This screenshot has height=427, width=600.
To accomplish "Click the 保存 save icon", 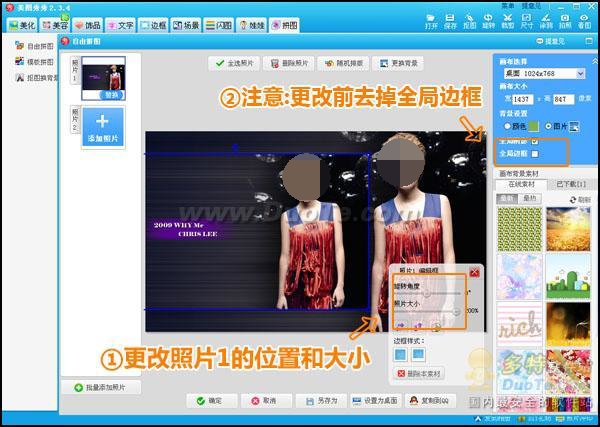I will [x=450, y=22].
